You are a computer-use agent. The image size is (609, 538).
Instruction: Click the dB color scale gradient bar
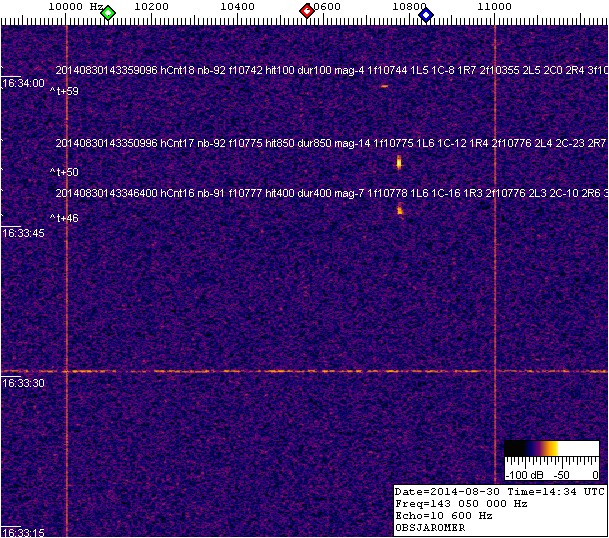click(550, 448)
